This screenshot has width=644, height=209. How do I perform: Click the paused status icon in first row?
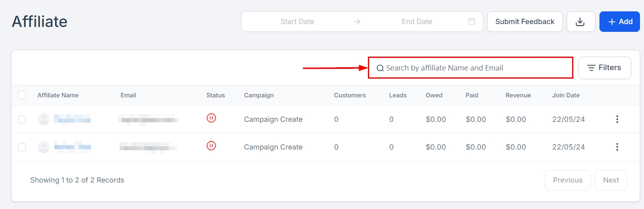pos(211,118)
